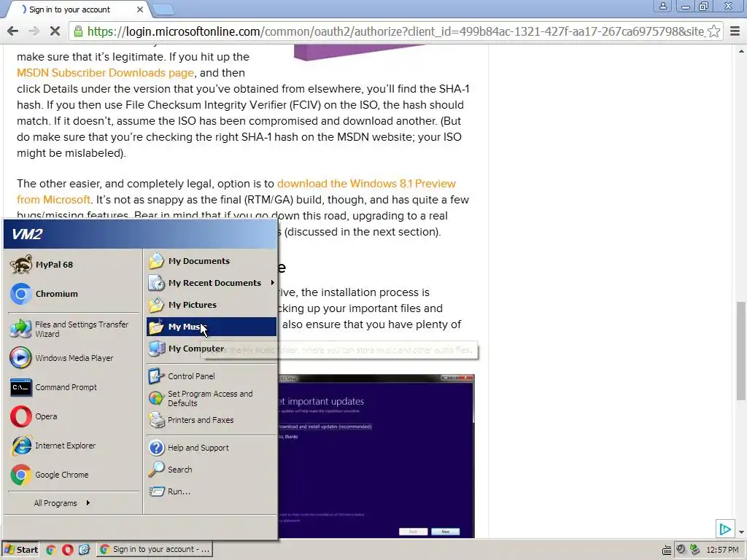Screen dimensions: 747x560
Task: Click the Windows setup screenshot image
Action: pyautogui.click(x=376, y=456)
